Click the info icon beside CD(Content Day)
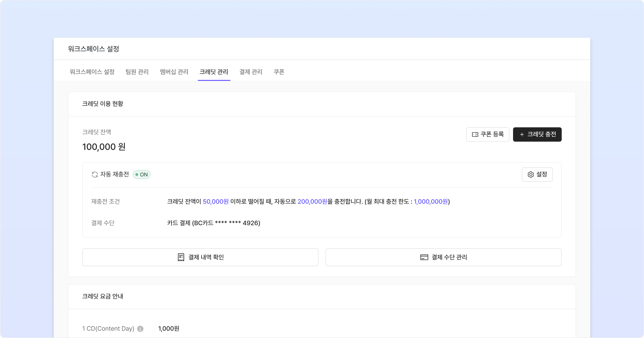Viewport: 644px width, 338px height. coord(140,329)
